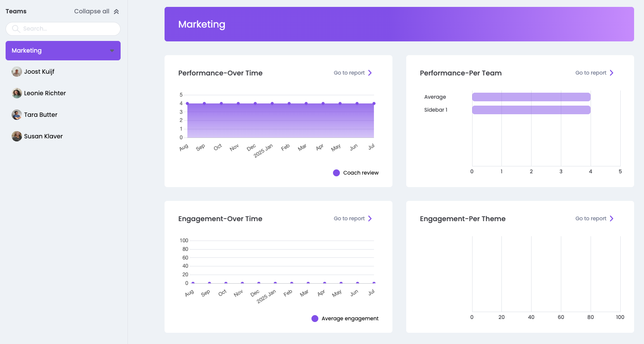
Task: Open Susan Klaver's member entry
Action: click(44, 137)
